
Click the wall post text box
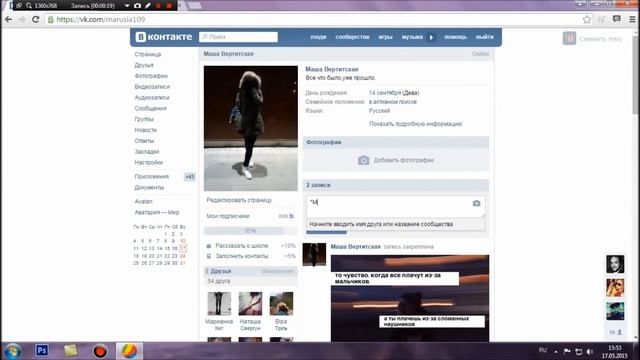coord(396,206)
